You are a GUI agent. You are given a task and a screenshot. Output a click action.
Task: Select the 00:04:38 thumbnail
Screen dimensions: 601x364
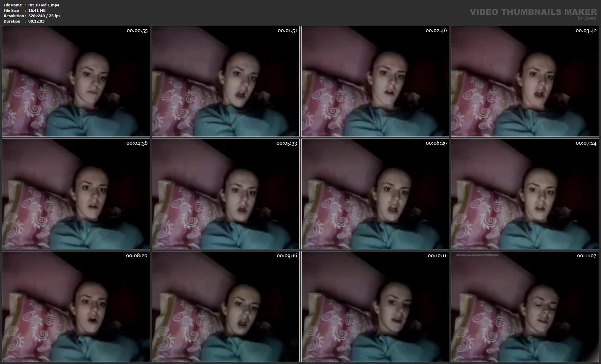(x=76, y=194)
